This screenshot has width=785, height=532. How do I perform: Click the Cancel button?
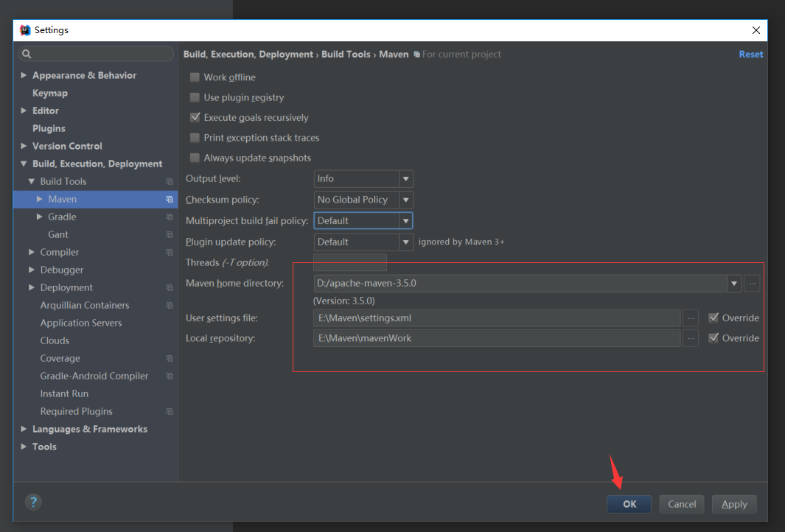(682, 504)
